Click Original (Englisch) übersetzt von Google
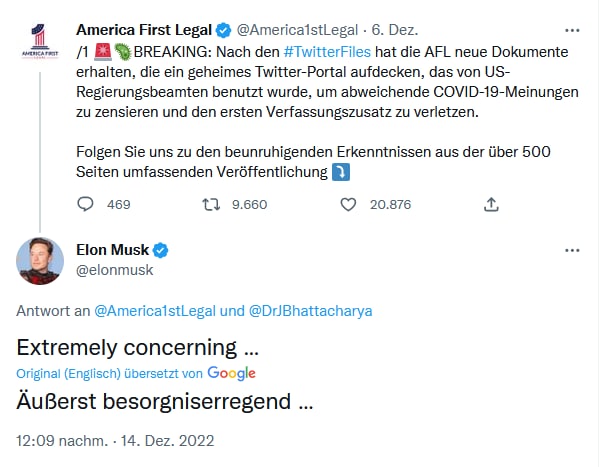 coord(136,373)
